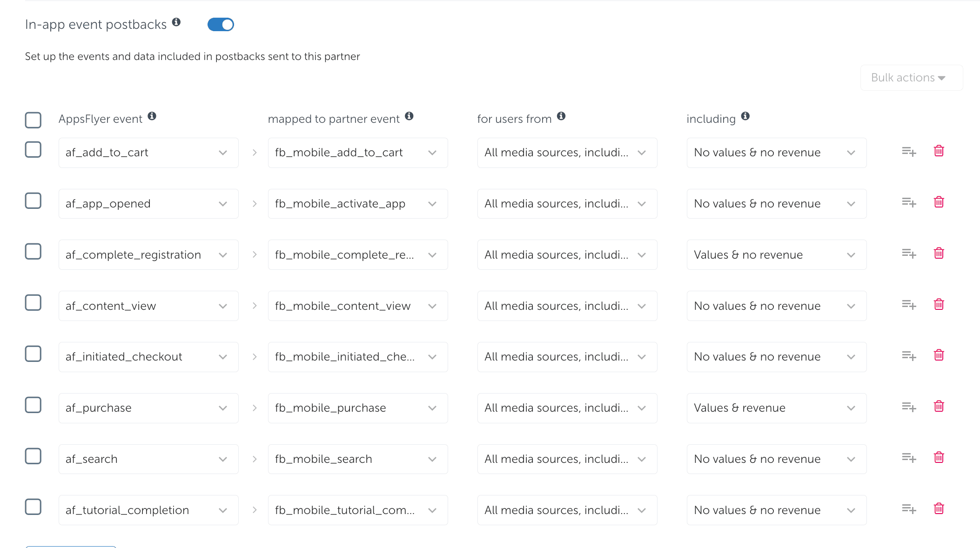Delete the af_purchase row
The height and width of the screenshot is (548, 980).
coord(939,407)
